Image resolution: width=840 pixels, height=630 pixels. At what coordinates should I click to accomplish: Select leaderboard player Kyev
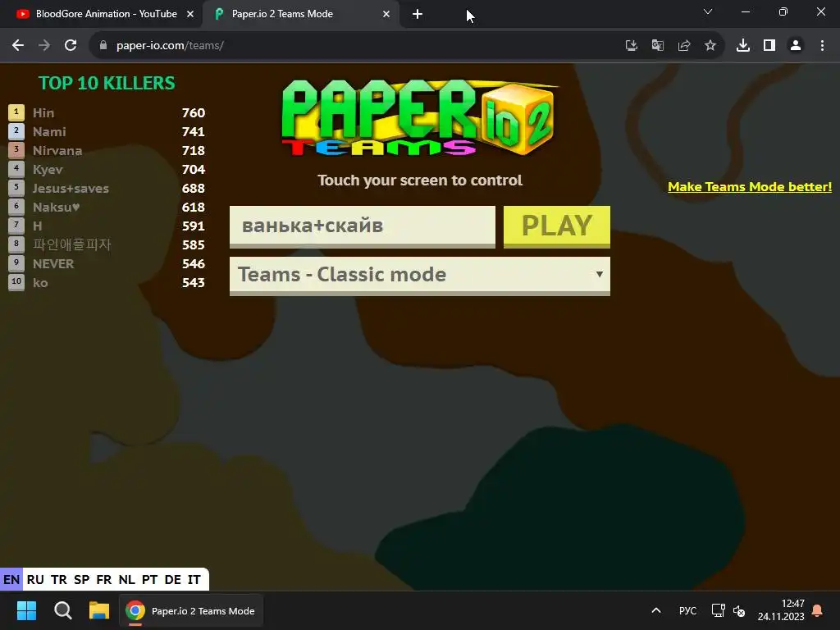(48, 170)
